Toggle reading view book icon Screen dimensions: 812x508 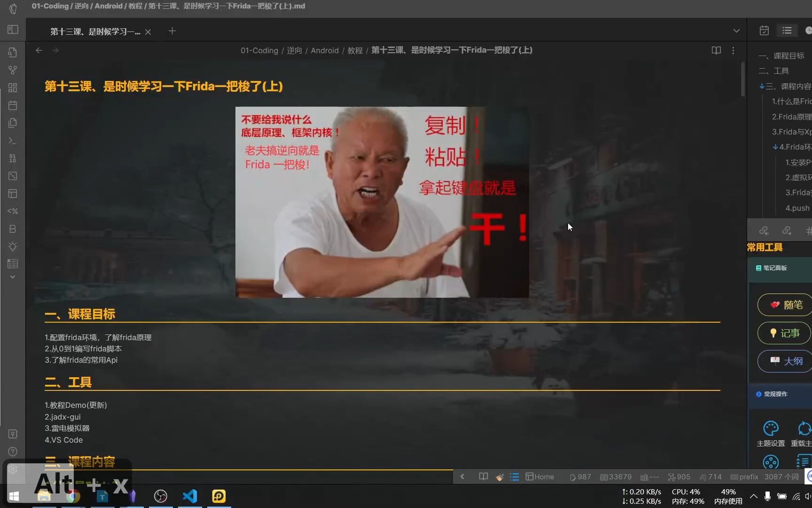716,50
